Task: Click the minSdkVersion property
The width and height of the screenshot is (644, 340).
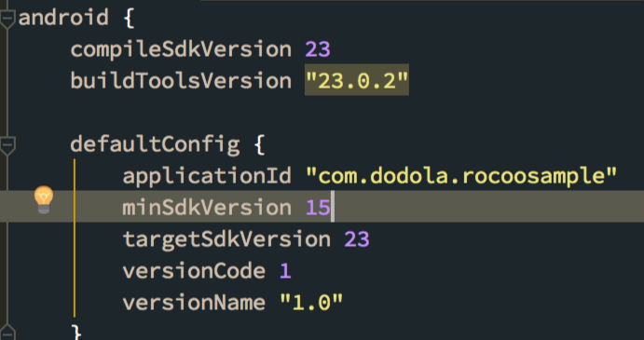Action: (207, 208)
